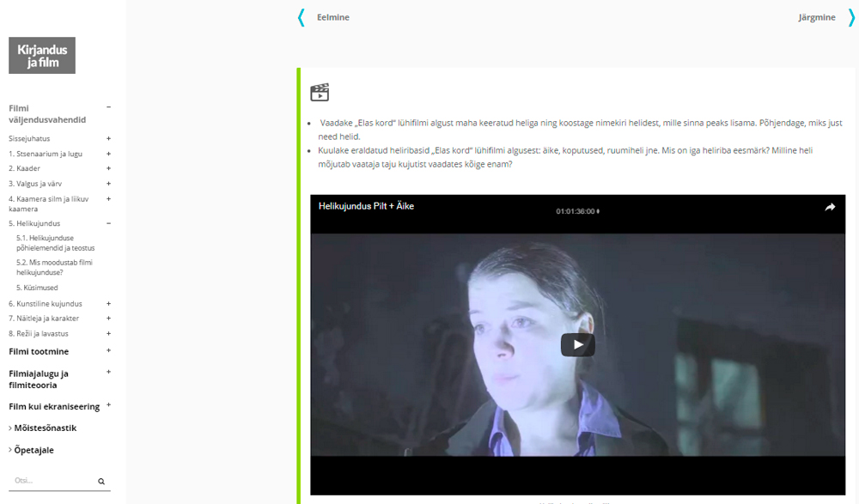Expand 8. Režii ja lavastus plus
The image size is (859, 504).
pos(108,333)
